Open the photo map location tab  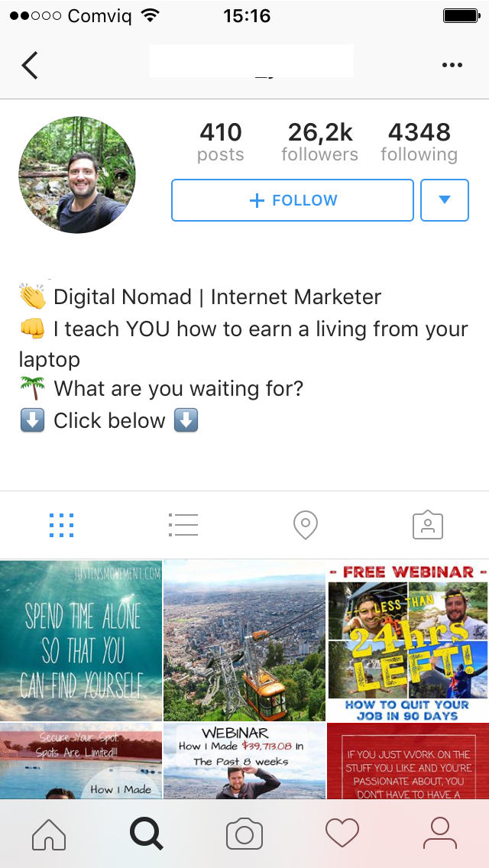click(x=306, y=526)
